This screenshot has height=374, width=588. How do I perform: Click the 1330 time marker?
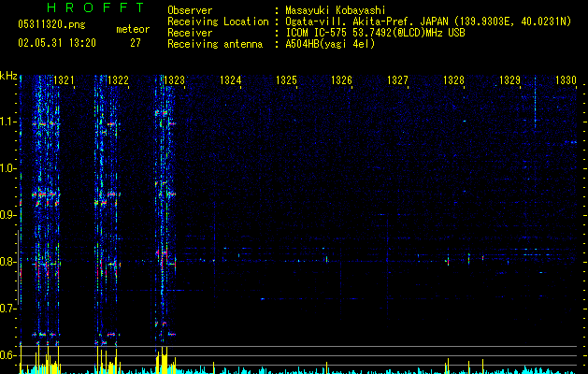[566, 80]
